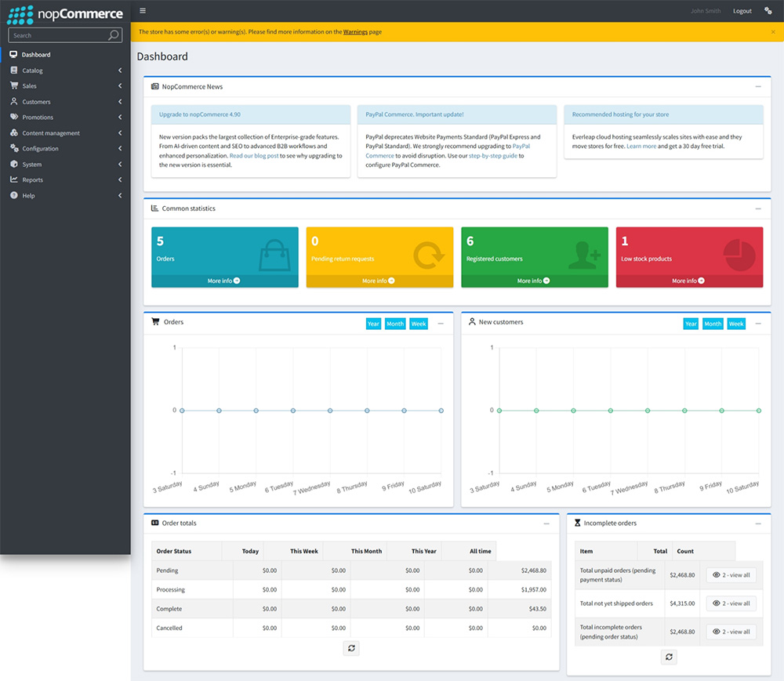Click the nopCommerce logo
784x681 pixels.
point(65,13)
